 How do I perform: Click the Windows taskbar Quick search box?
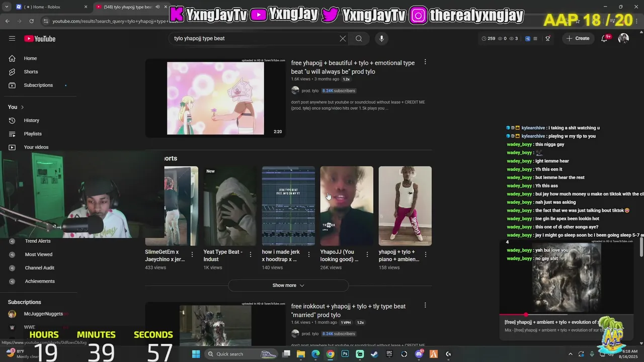(x=242, y=354)
